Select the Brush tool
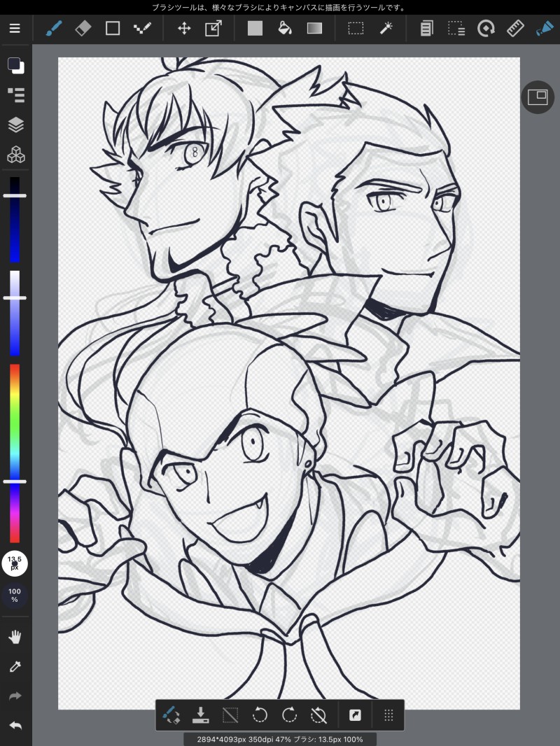Viewport: 560px width, 746px height. point(54,29)
